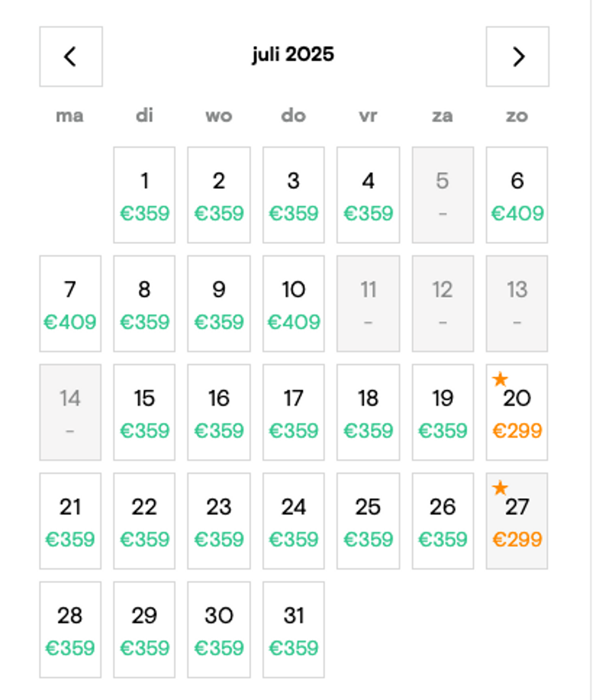Select starred deal date July 20
Viewport: 593px width, 700px height.
[517, 412]
